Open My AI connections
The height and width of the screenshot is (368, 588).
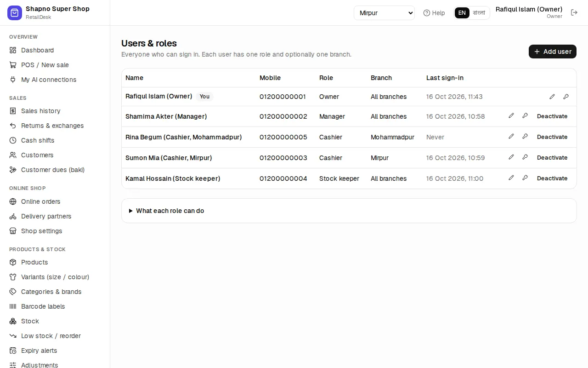click(55, 80)
